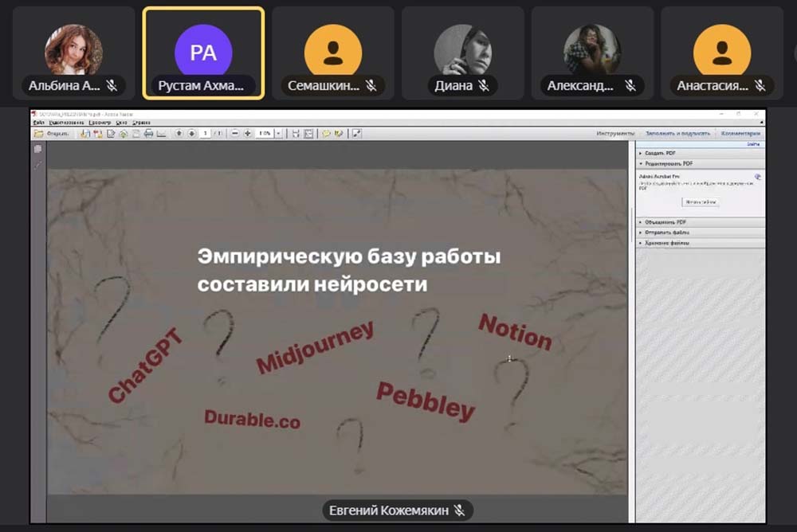The image size is (797, 532).
Task: Go to the next page with down arrow
Action: pyautogui.click(x=191, y=134)
